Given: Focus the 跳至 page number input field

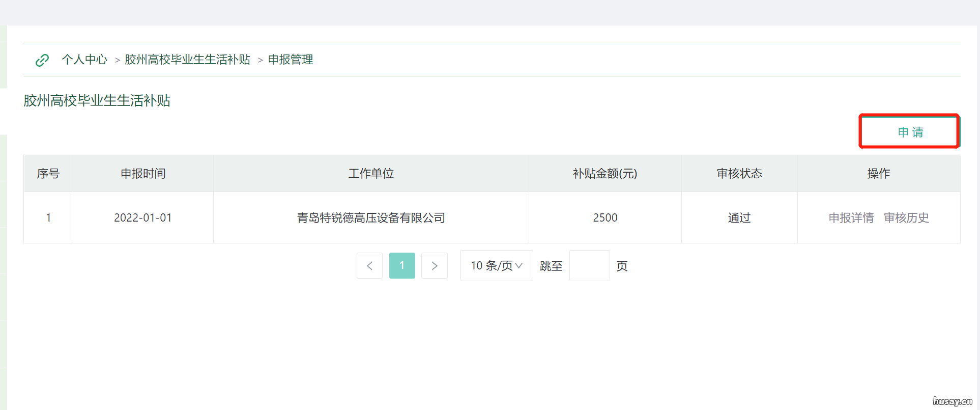Looking at the screenshot, I should pos(589,266).
